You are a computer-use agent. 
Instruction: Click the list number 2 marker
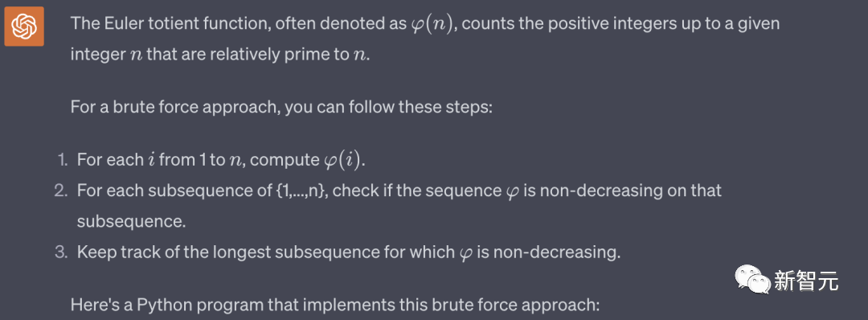(60, 191)
